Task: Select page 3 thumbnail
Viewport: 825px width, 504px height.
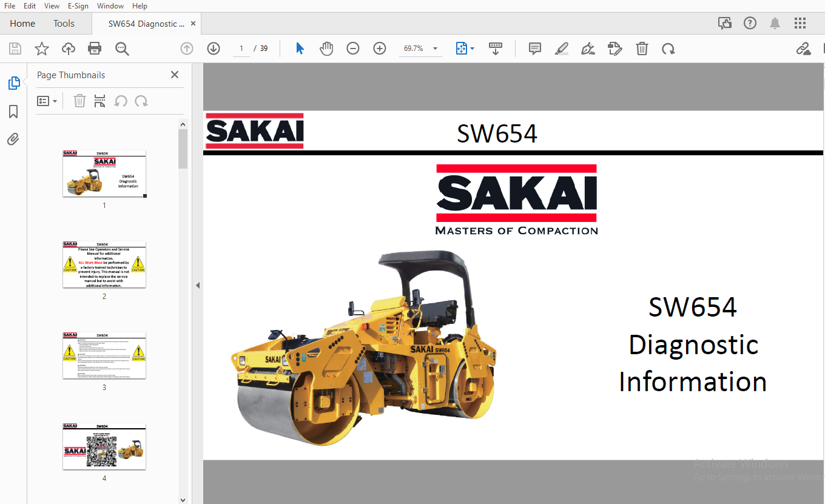Action: pyautogui.click(x=104, y=355)
